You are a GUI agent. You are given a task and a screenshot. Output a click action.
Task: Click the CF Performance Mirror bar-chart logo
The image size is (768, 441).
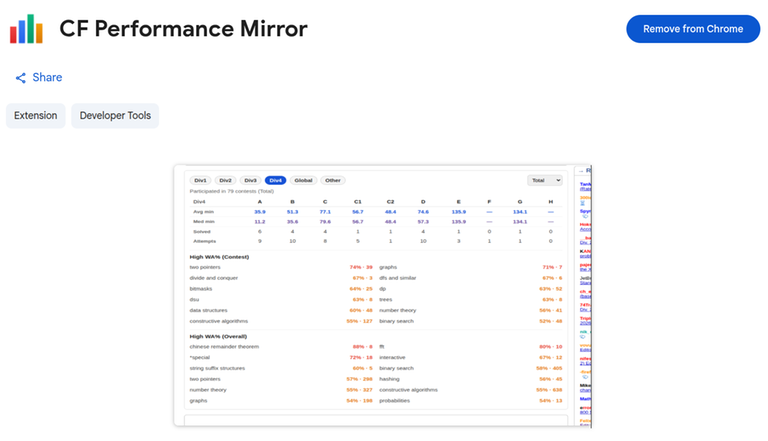coord(26,29)
